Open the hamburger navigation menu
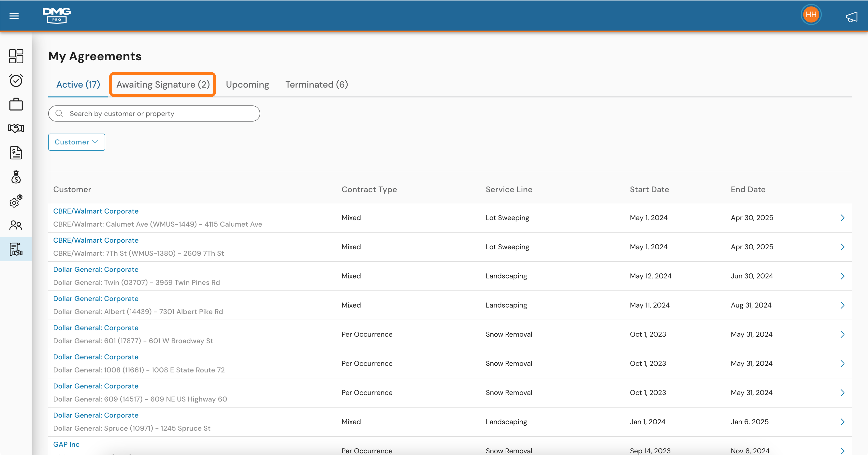 (x=14, y=16)
